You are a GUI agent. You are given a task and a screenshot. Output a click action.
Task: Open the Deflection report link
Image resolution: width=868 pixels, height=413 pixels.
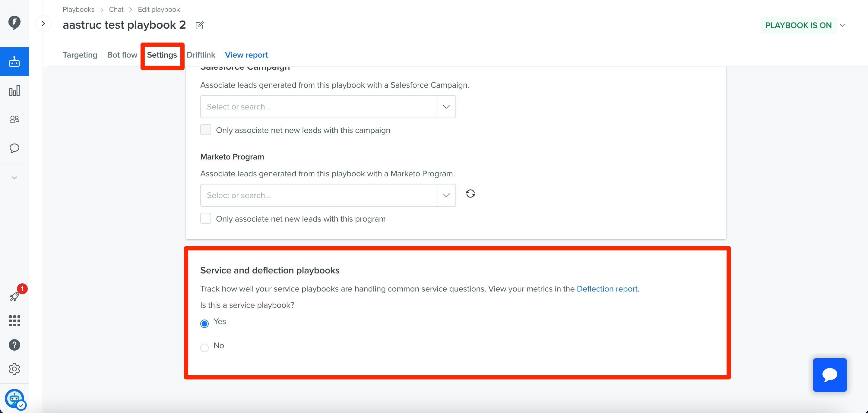click(x=607, y=289)
